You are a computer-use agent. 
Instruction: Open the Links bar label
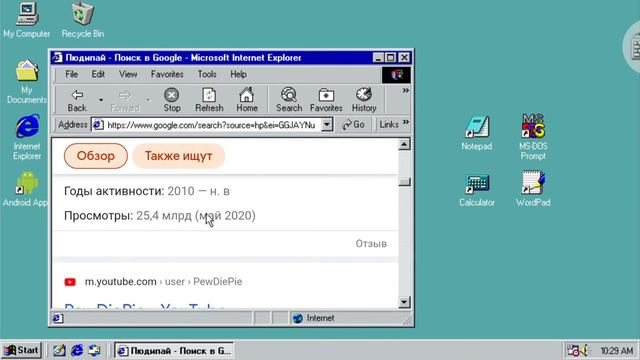(389, 124)
